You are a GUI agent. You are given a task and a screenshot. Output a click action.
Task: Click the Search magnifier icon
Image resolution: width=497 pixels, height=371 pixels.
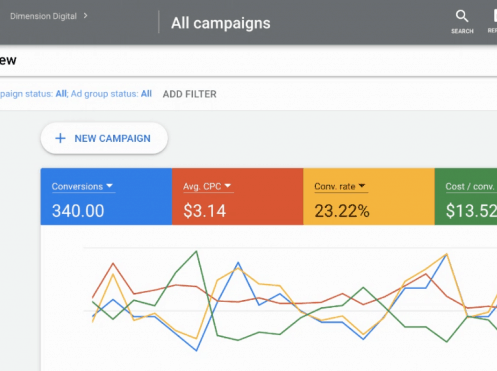[x=462, y=16]
